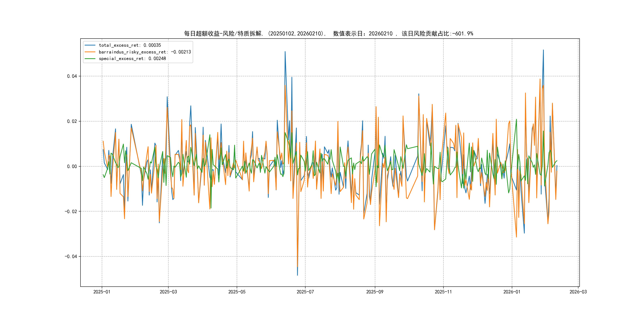Select the special_excess_ret: 0.00248 legend label
644x322 pixels.
tap(132, 58)
